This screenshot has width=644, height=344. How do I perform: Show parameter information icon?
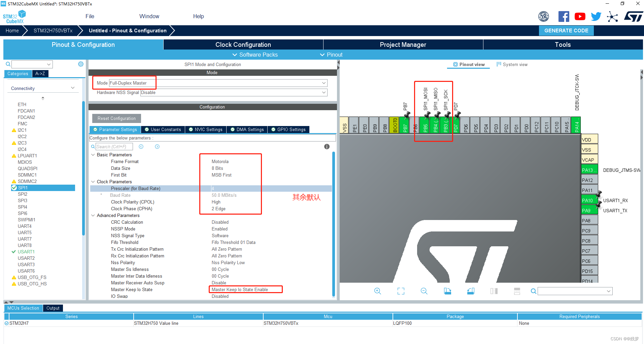(x=327, y=147)
